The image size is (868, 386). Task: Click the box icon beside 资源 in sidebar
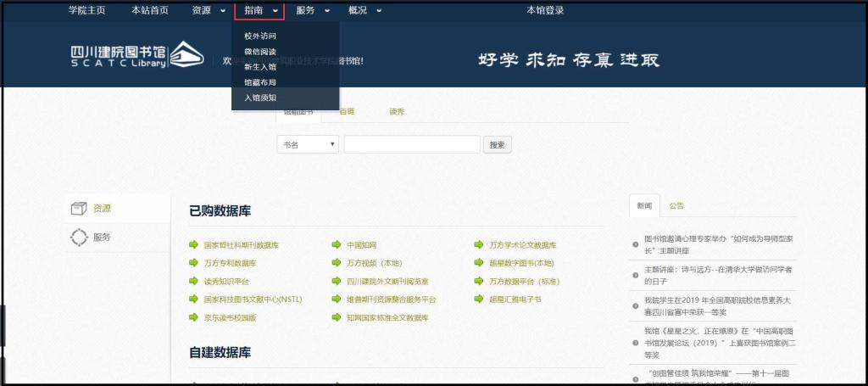click(79, 209)
